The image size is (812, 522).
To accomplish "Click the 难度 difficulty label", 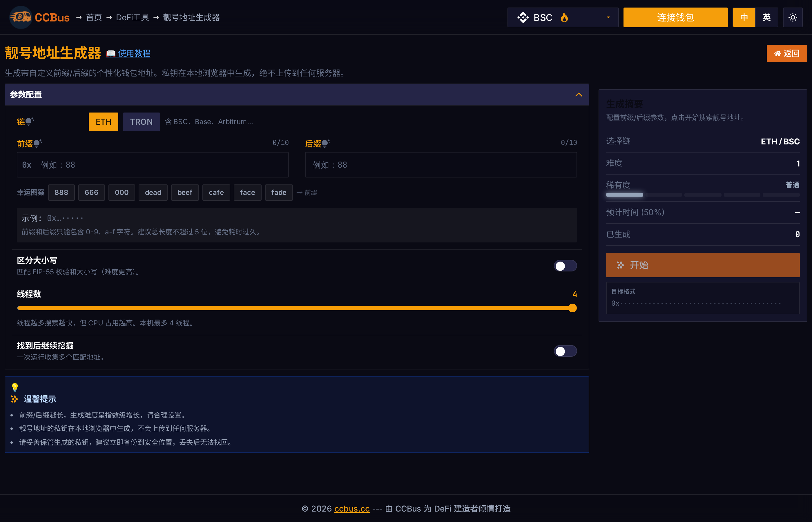I will coord(614,163).
